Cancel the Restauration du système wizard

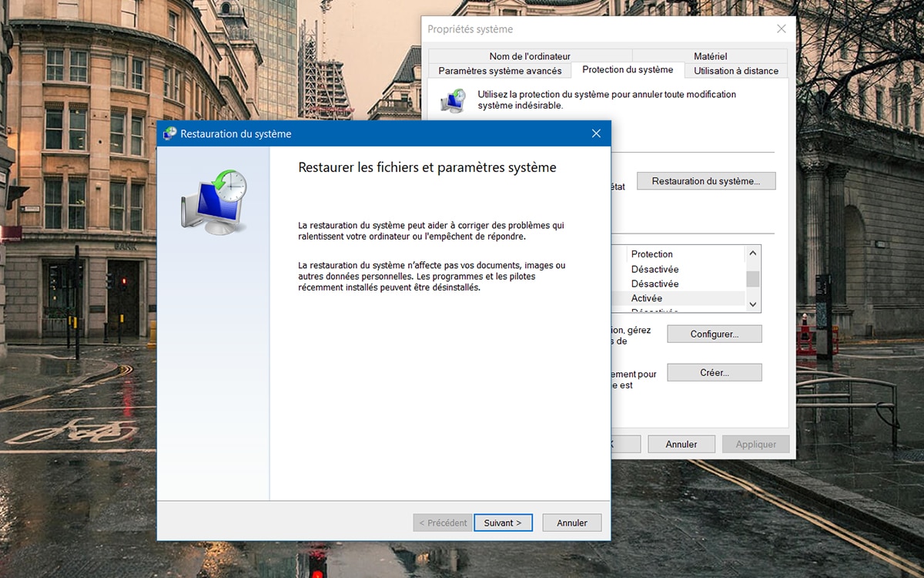[x=571, y=523]
